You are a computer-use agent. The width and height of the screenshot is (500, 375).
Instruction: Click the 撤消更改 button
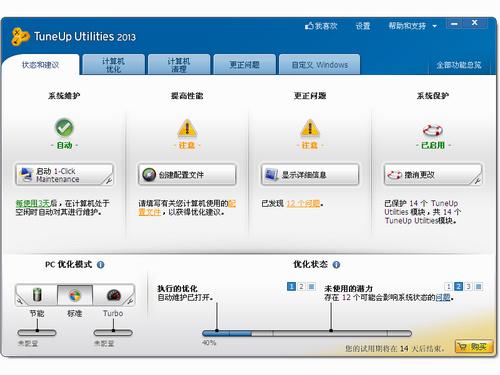[433, 174]
